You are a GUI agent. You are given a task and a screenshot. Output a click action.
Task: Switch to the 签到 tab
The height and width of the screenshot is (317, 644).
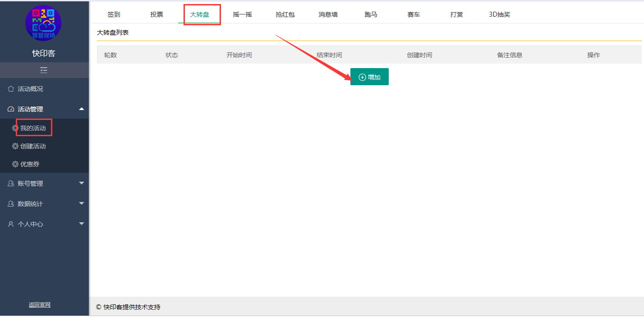pyautogui.click(x=114, y=14)
